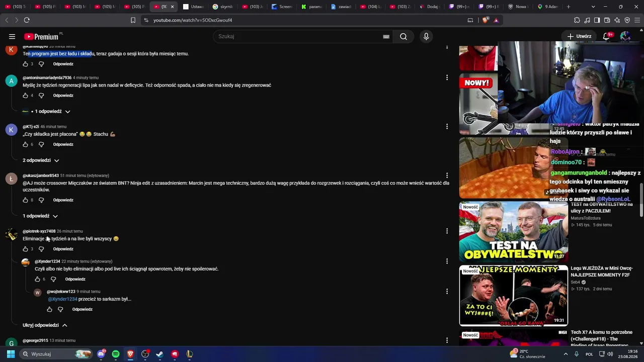Open Brave main menu button
Image resolution: width=644 pixels, height=362 pixels.
(637, 20)
